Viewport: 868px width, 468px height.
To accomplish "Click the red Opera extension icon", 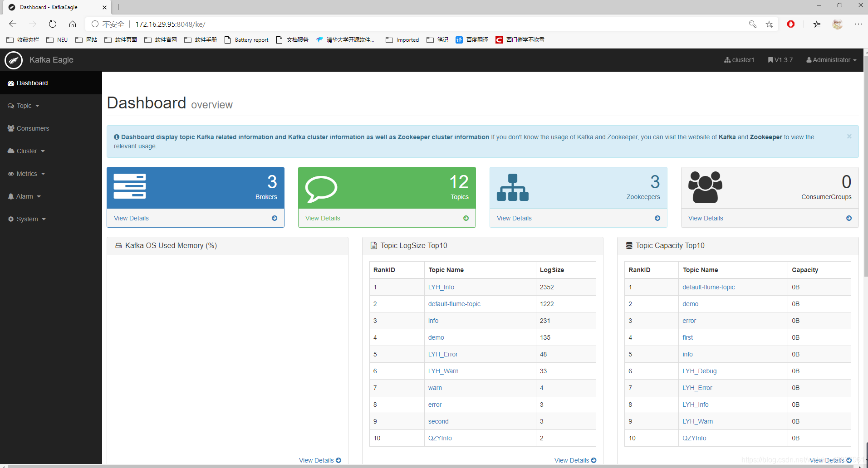I will coord(791,24).
